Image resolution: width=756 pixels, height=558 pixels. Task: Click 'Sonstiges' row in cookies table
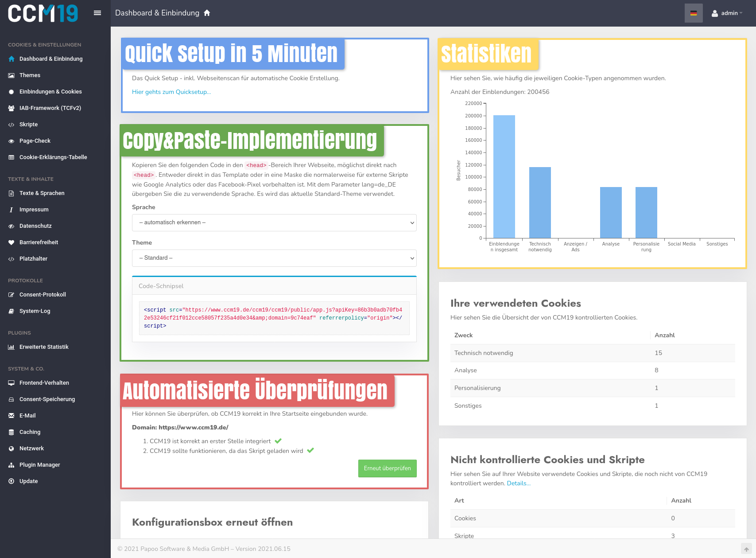tap(593, 406)
